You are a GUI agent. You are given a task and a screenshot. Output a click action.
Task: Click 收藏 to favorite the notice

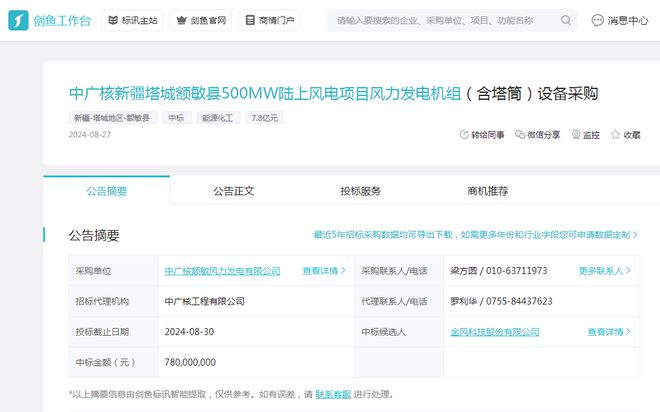(625, 135)
